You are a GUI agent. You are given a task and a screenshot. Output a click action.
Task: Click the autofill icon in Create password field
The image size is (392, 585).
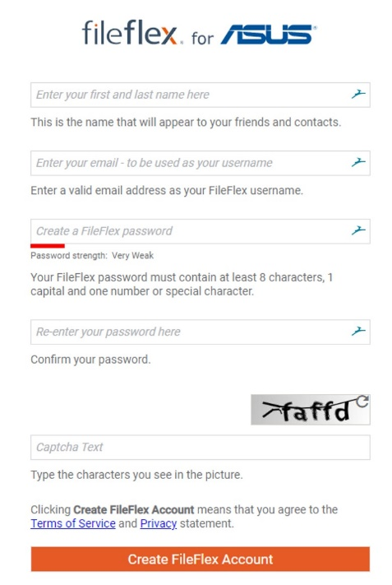click(x=358, y=231)
